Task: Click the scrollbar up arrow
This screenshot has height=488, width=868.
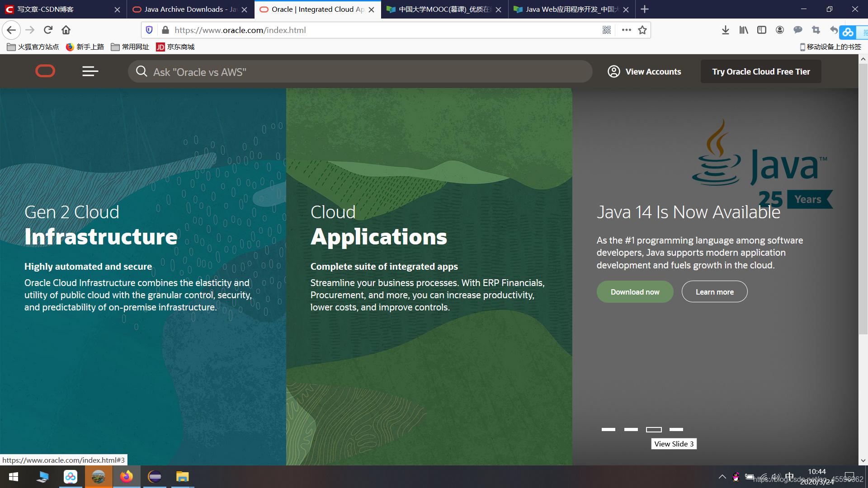Action: [x=863, y=59]
